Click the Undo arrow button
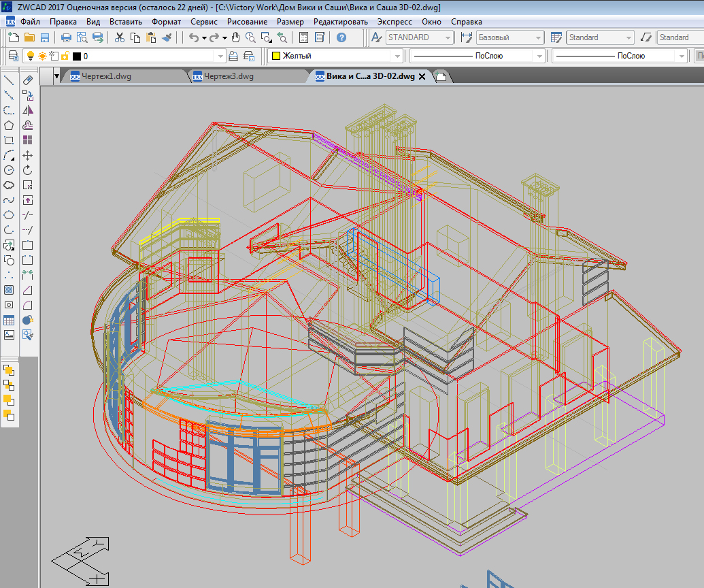 click(194, 38)
